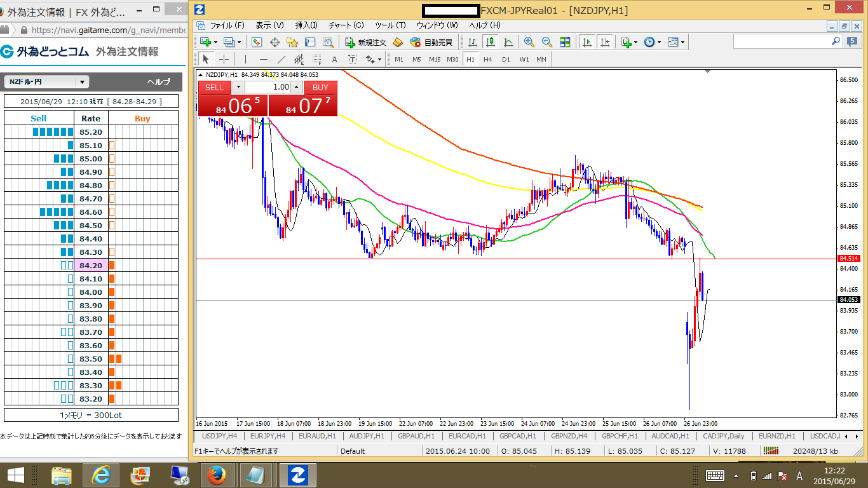The width and height of the screenshot is (868, 488).
Task: Switch to H4 timeframe
Action: point(487,59)
